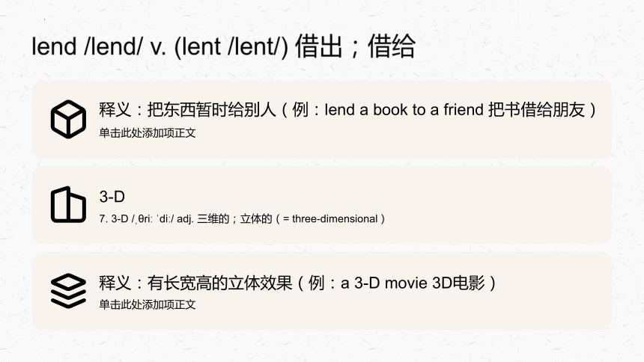This screenshot has height=362, width=644.
Task: Click the placeholder '单击此处添加项正文' in the layers icon card
Action: pos(148,304)
